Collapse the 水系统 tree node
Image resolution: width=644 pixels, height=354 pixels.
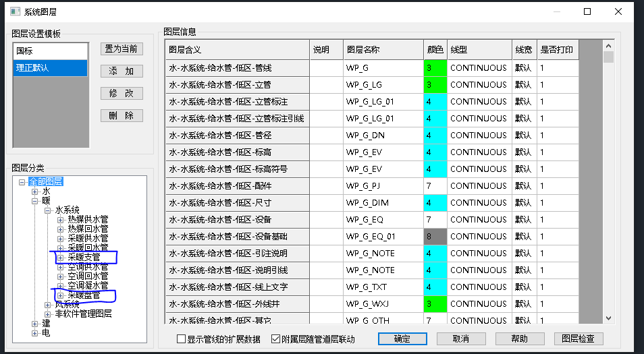[48, 210]
